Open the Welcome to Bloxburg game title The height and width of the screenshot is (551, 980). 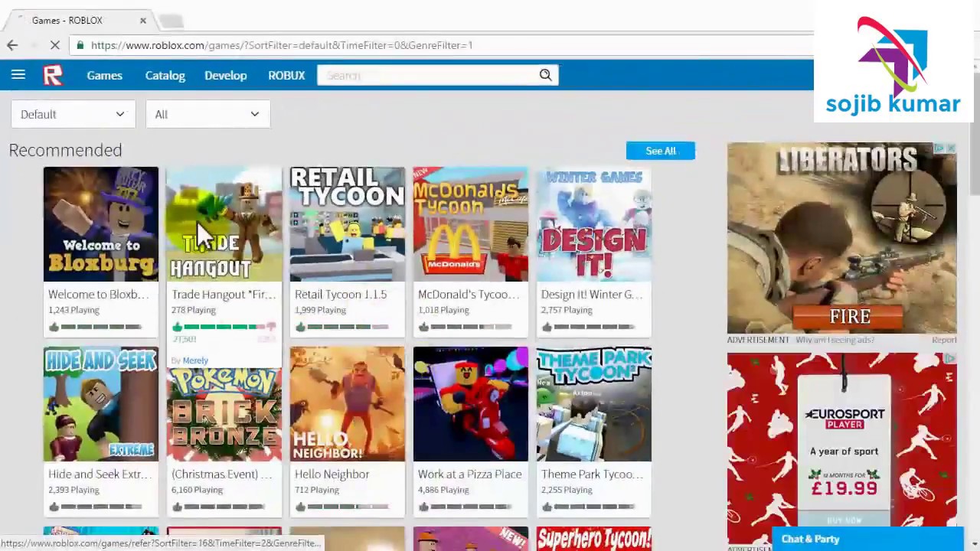pos(99,295)
